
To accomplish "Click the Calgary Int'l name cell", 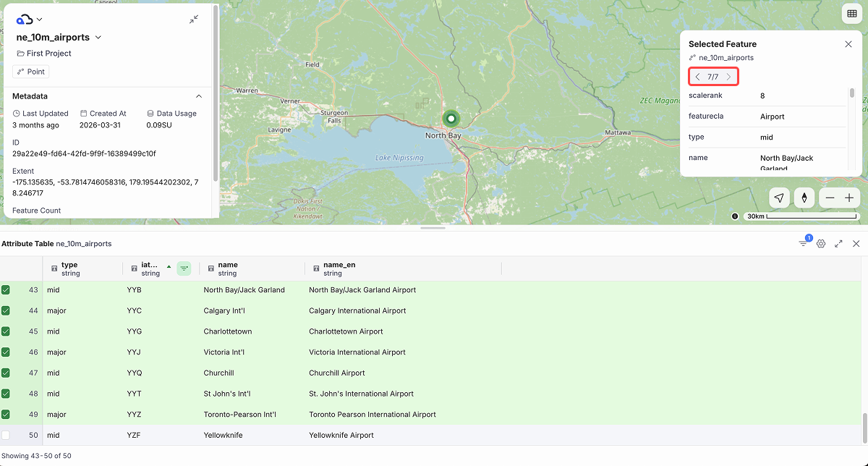I will 252,311.
